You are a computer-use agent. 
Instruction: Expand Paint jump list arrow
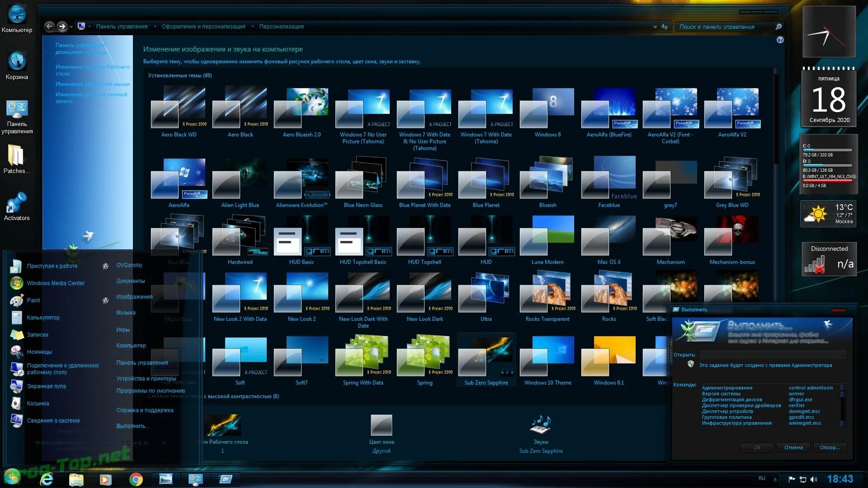pyautogui.click(x=105, y=300)
